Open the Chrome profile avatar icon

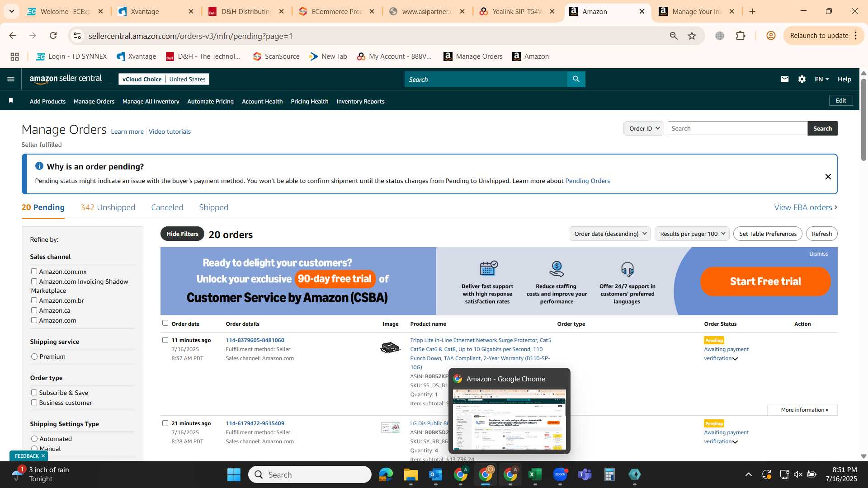[x=771, y=36]
